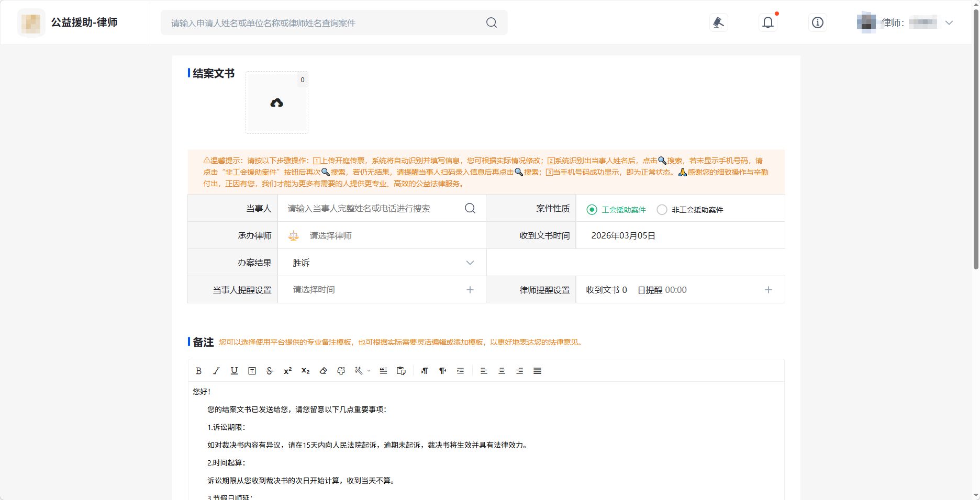
Task: Click the top case search box
Action: pos(325,23)
